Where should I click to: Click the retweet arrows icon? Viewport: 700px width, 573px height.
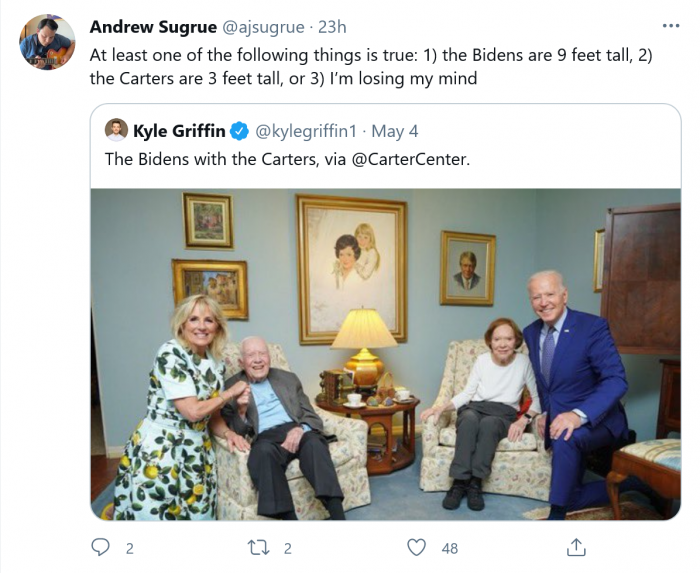[x=258, y=547]
